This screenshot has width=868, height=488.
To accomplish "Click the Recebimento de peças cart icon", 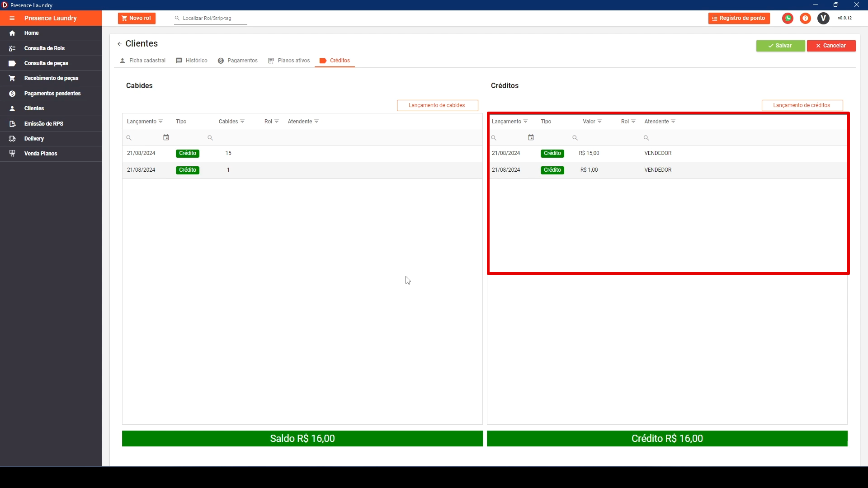I will pyautogui.click(x=12, y=78).
